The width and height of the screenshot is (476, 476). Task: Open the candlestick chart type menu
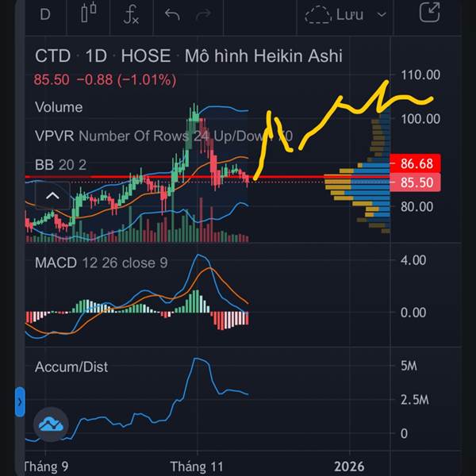coord(89,13)
